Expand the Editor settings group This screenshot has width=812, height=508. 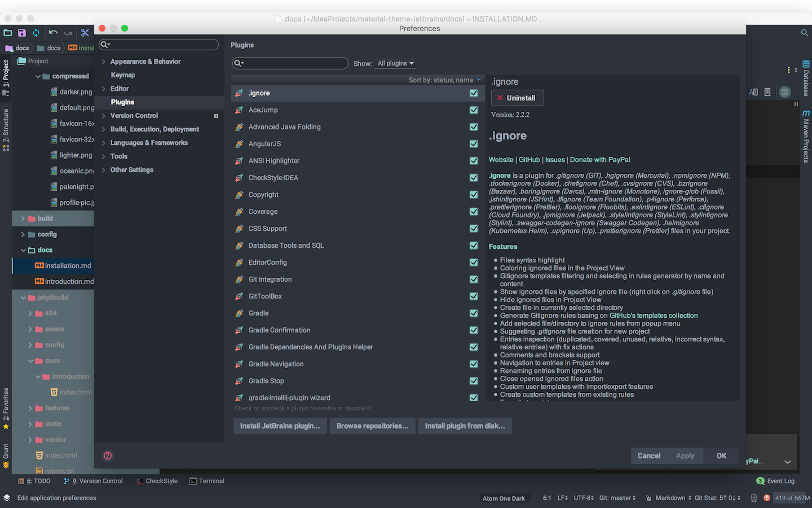(104, 89)
